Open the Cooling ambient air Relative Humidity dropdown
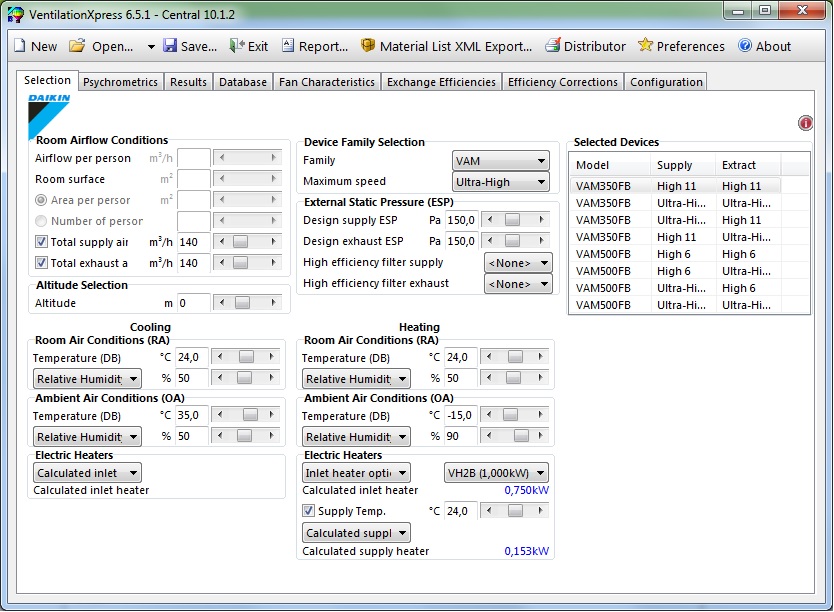This screenshot has width=834, height=612. [x=87, y=437]
